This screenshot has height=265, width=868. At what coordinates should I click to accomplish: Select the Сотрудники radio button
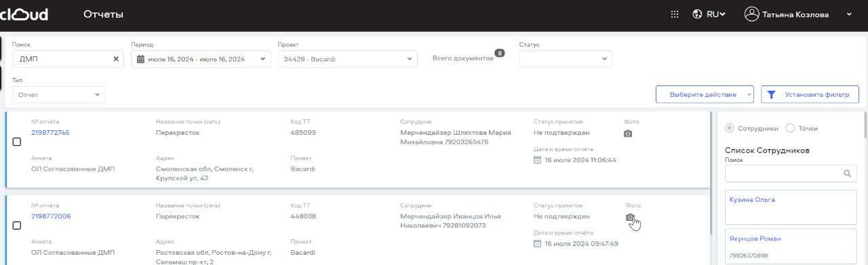coord(730,128)
